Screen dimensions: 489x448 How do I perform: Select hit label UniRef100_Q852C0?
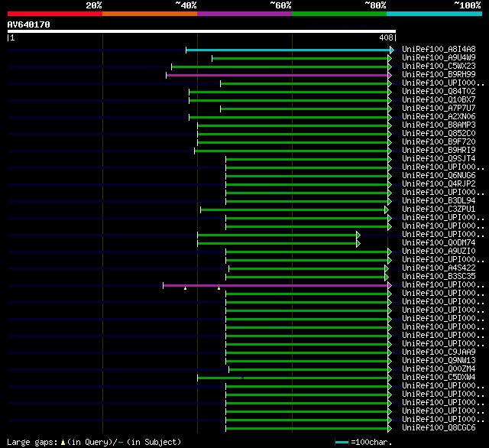click(439, 134)
